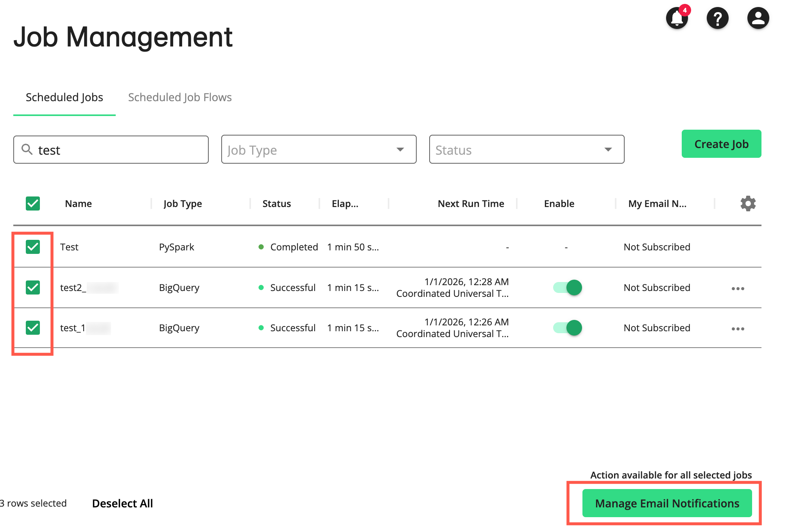Open the notifications bell
Viewport: 799px width, 532px height.
coord(677,18)
